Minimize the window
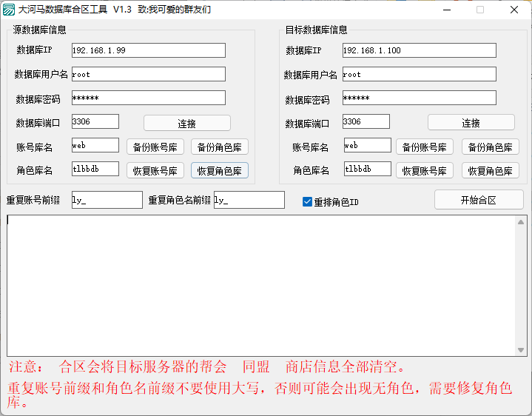Viewport: 532px width, 416px height. pos(445,10)
